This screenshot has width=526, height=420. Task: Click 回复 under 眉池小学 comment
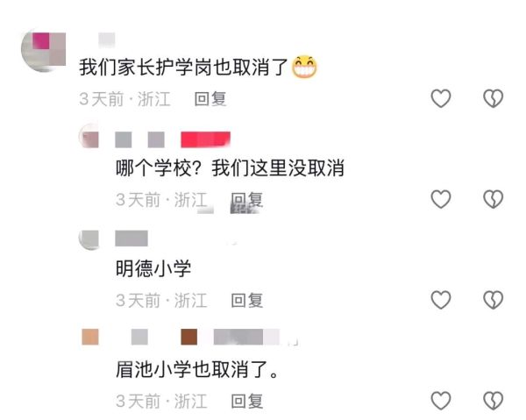247,402
